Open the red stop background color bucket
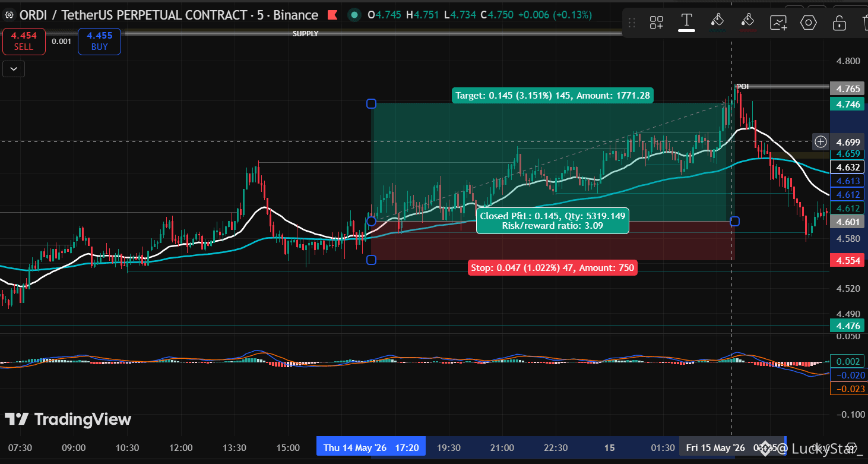868x464 pixels. pyautogui.click(x=747, y=23)
